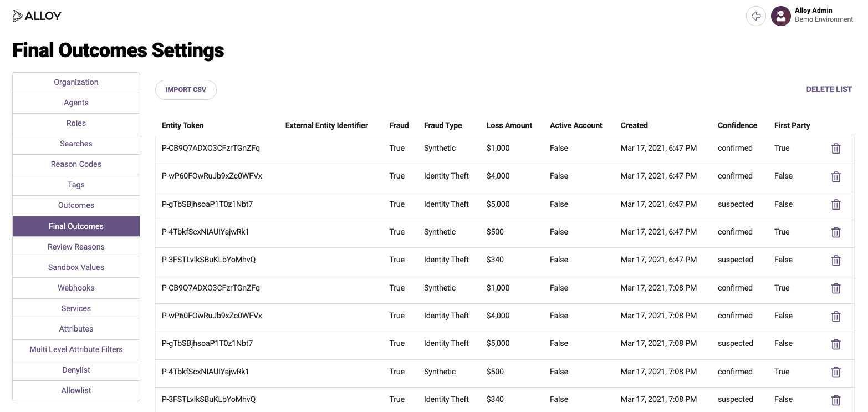
Task: Select the highlighted Final Outcomes item
Action: point(76,226)
